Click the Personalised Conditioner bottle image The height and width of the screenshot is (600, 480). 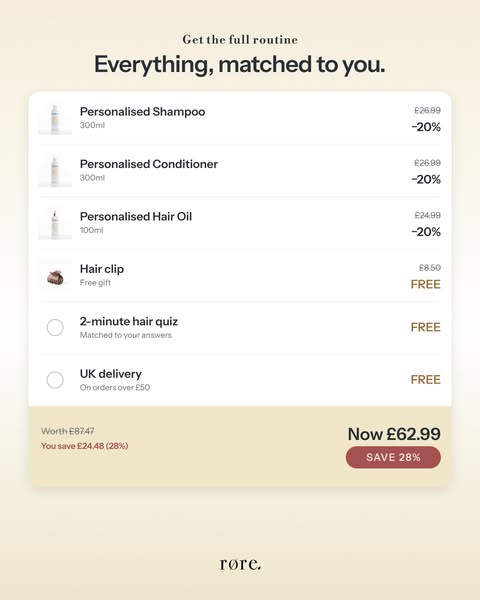55,171
